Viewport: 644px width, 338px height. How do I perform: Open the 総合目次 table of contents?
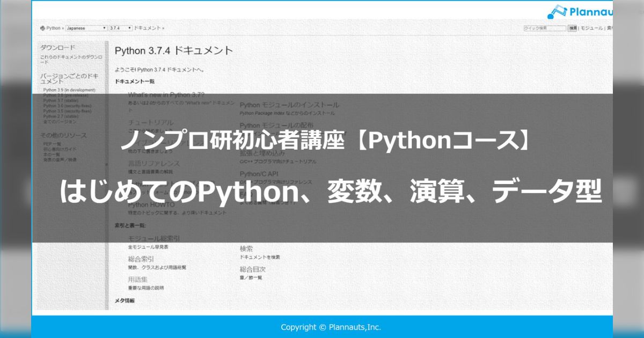click(x=252, y=269)
